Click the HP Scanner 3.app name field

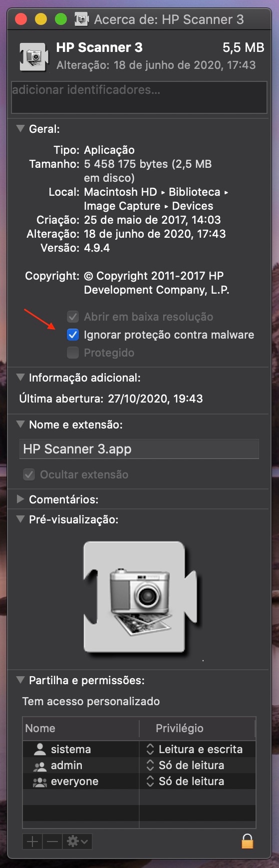(139, 449)
